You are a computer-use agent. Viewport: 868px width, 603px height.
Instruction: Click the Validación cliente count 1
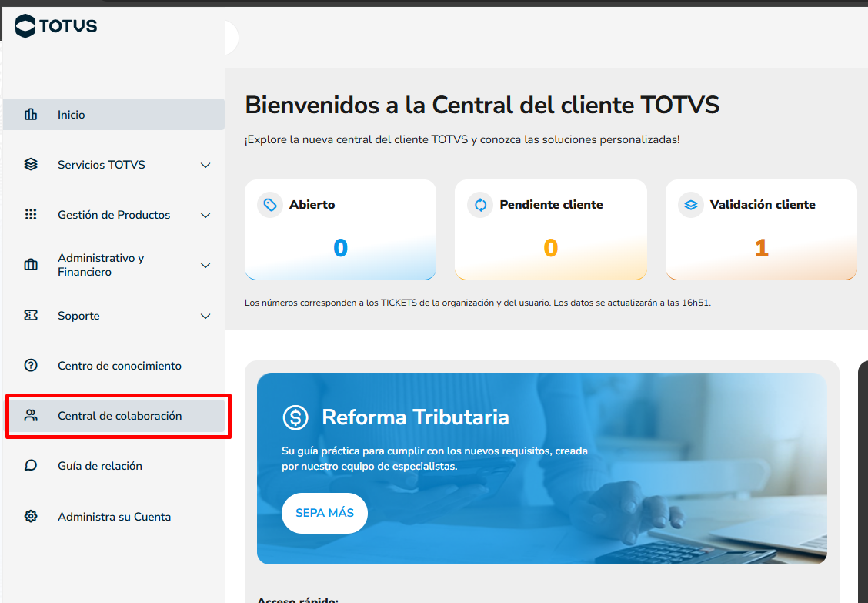(x=762, y=248)
